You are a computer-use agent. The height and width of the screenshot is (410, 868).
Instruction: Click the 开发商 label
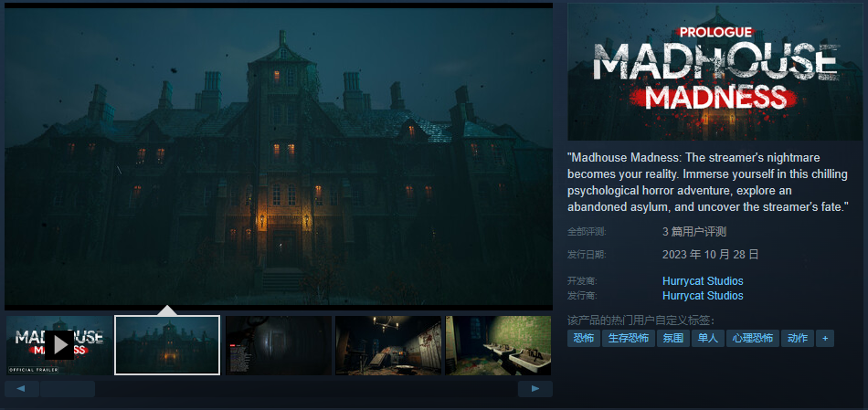582,281
